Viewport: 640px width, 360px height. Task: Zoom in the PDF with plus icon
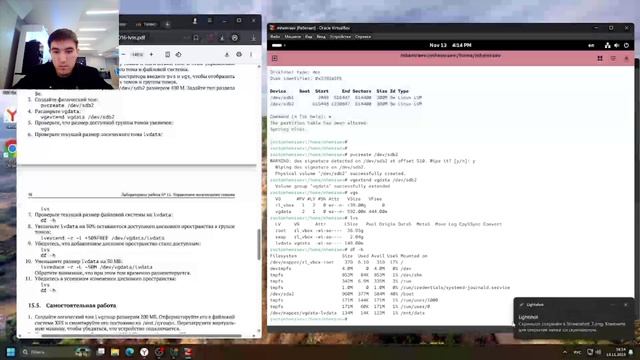151,54
